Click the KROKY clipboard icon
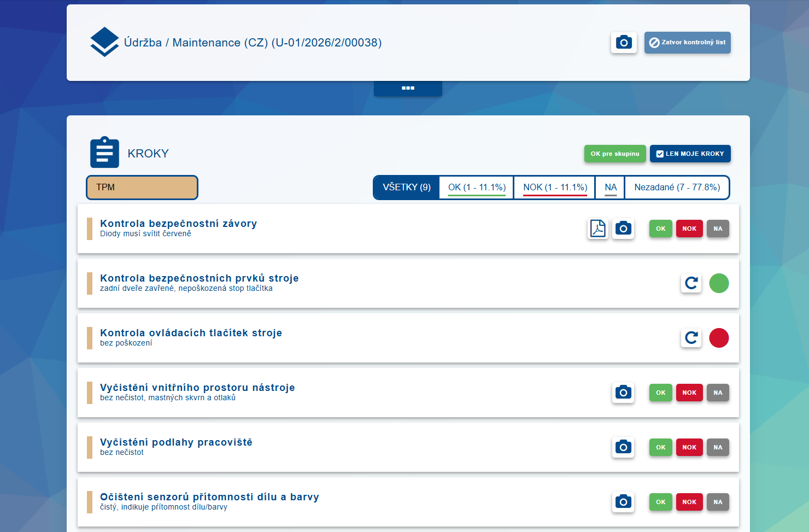809x532 pixels. tap(104, 152)
